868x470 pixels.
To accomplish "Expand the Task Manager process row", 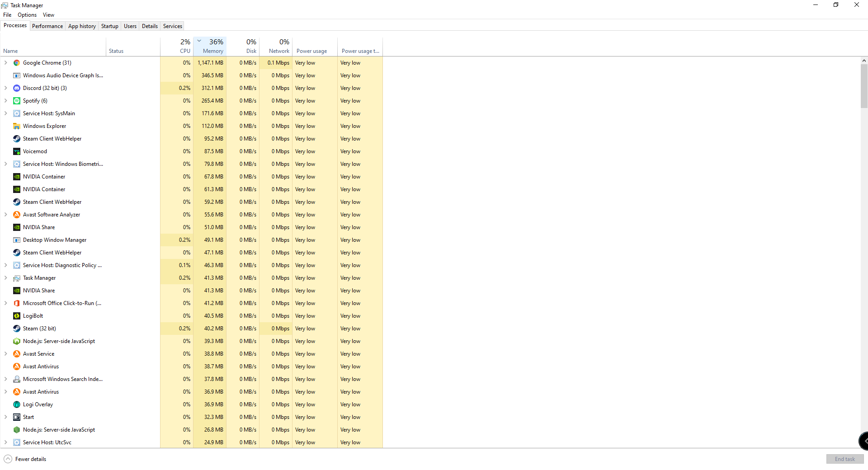I will click(x=5, y=278).
